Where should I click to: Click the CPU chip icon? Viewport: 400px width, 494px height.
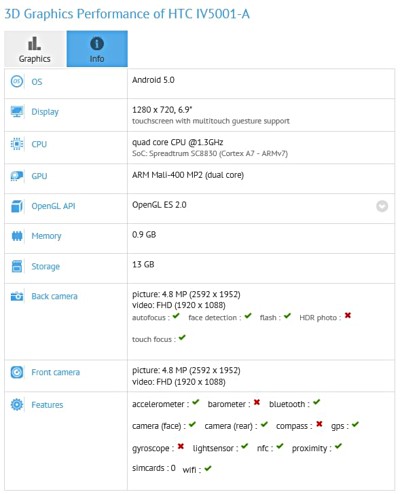point(17,144)
